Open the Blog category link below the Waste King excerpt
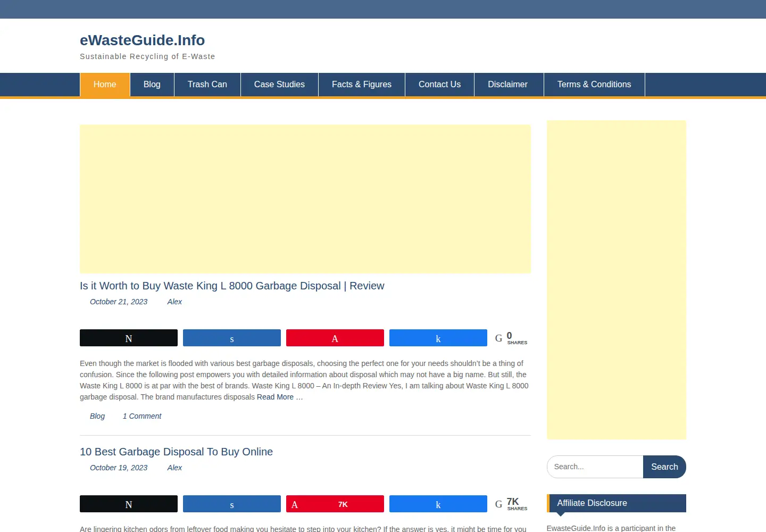 97,416
